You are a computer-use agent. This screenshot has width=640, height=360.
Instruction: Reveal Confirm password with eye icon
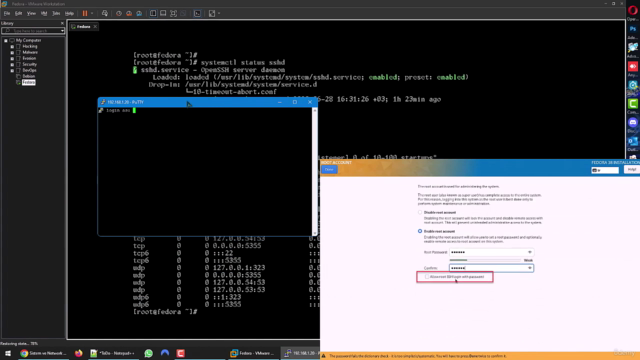tap(529, 268)
